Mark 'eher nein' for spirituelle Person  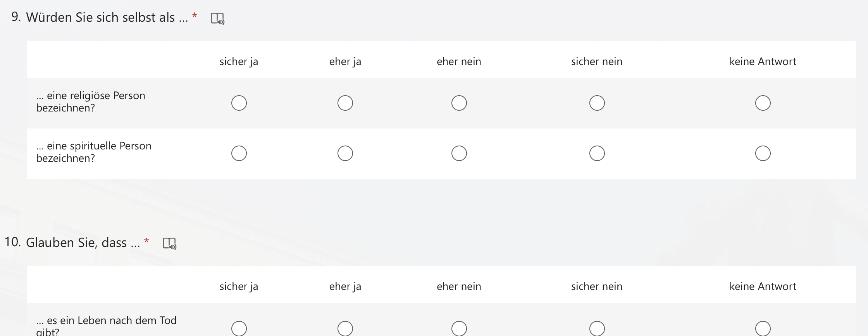click(x=459, y=153)
